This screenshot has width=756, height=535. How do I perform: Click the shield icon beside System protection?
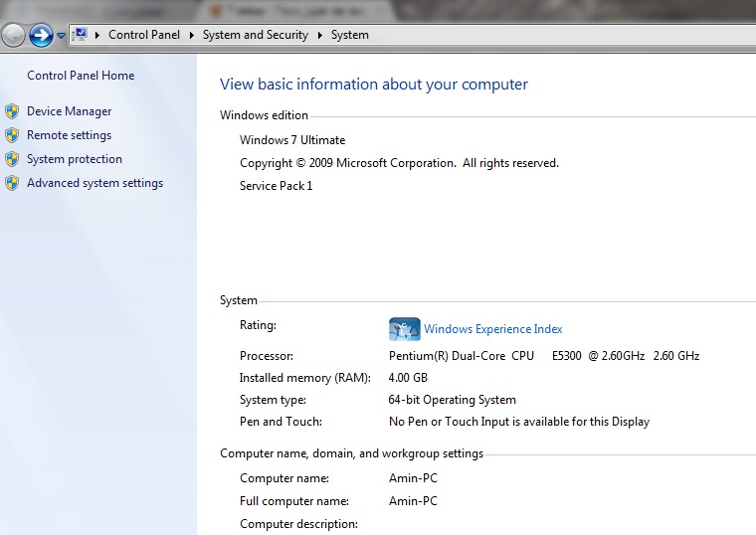[x=13, y=159]
